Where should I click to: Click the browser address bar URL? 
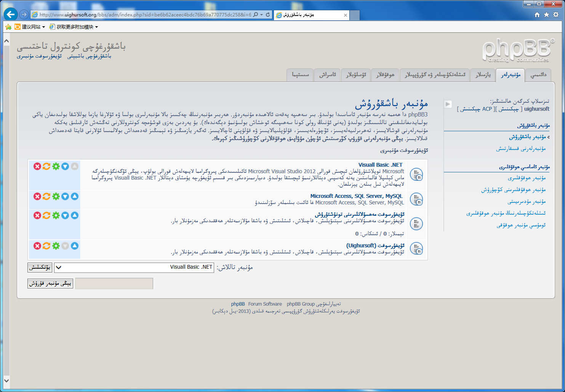pos(145,15)
